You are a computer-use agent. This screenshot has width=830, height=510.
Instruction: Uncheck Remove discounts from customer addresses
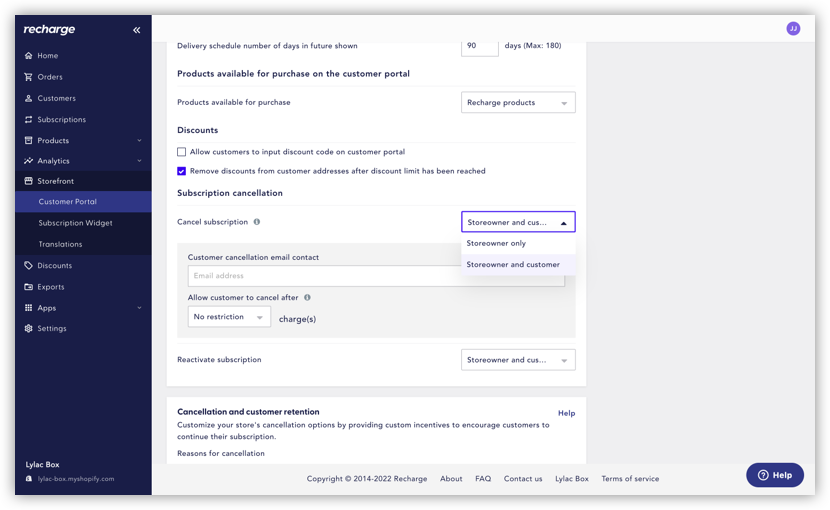point(182,171)
